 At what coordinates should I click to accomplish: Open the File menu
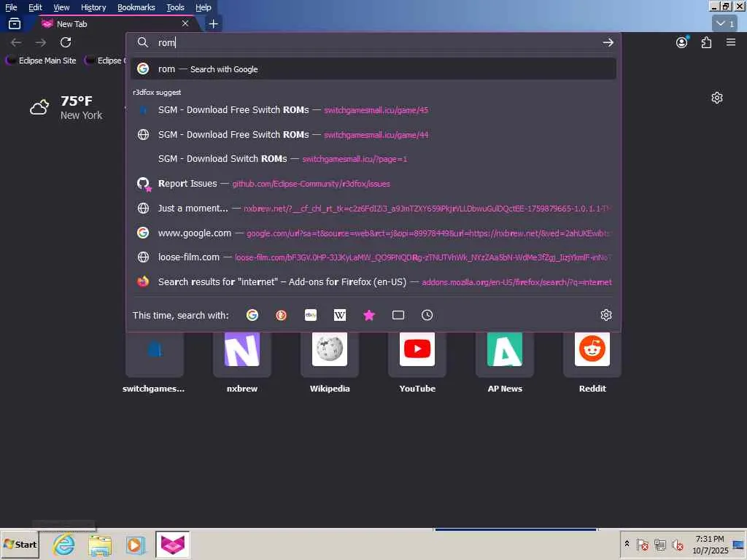[11, 7]
